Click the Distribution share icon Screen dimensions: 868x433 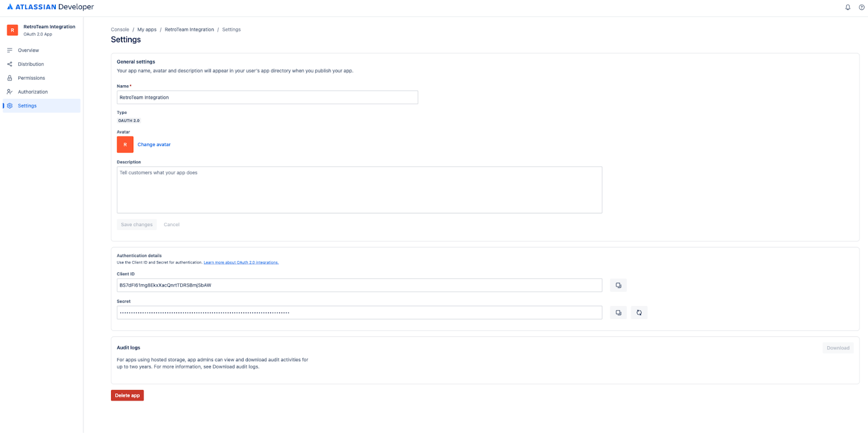point(9,64)
